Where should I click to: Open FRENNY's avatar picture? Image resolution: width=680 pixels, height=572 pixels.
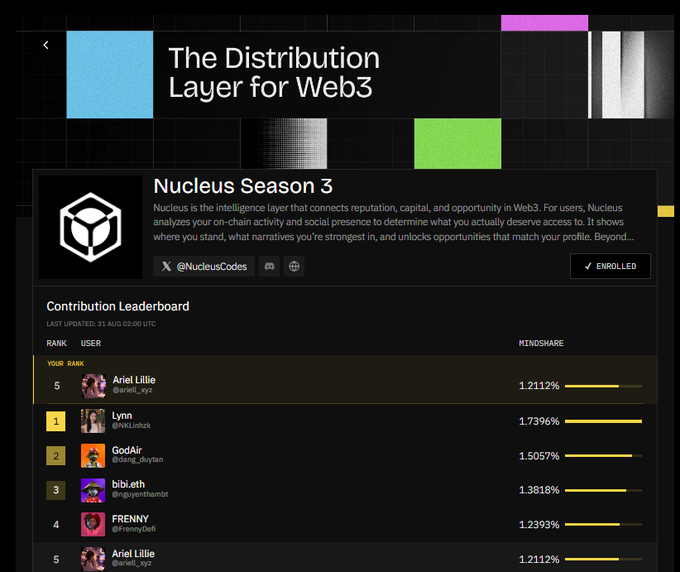tap(93, 525)
